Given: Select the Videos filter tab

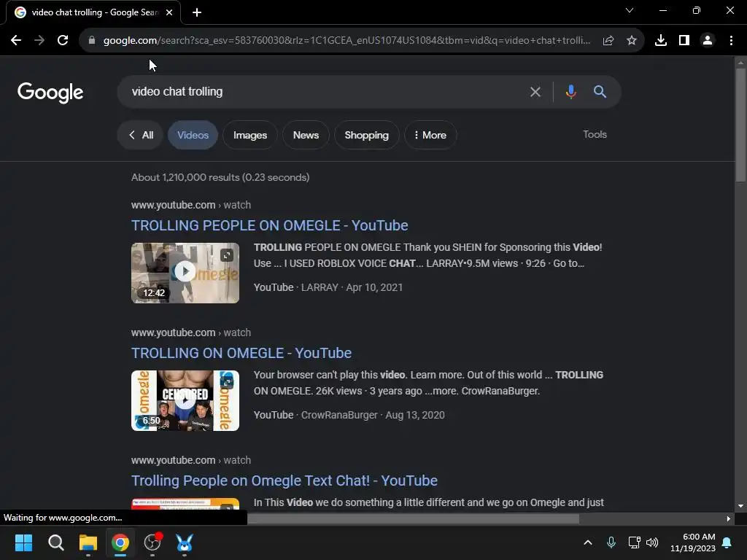Looking at the screenshot, I should (x=193, y=135).
